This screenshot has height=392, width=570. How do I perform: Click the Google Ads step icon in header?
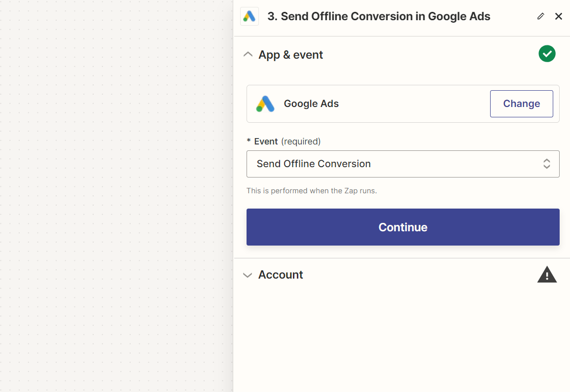249,16
